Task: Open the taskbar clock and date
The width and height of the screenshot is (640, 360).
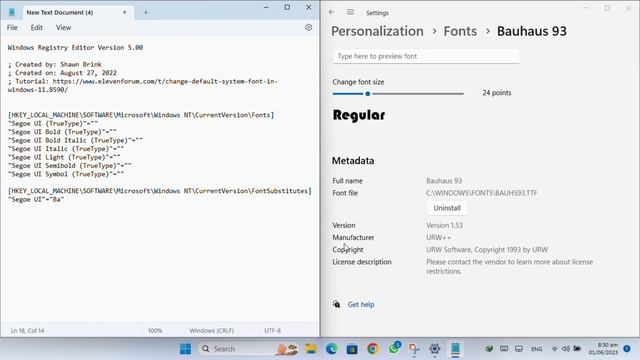Action: [x=603, y=349]
